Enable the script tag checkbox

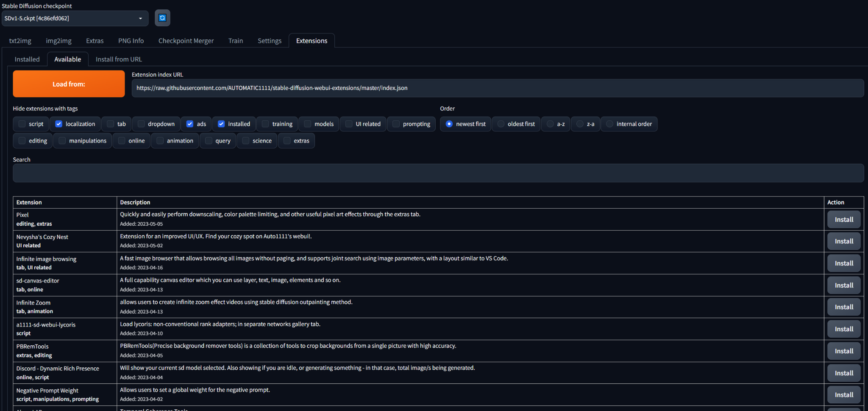22,124
